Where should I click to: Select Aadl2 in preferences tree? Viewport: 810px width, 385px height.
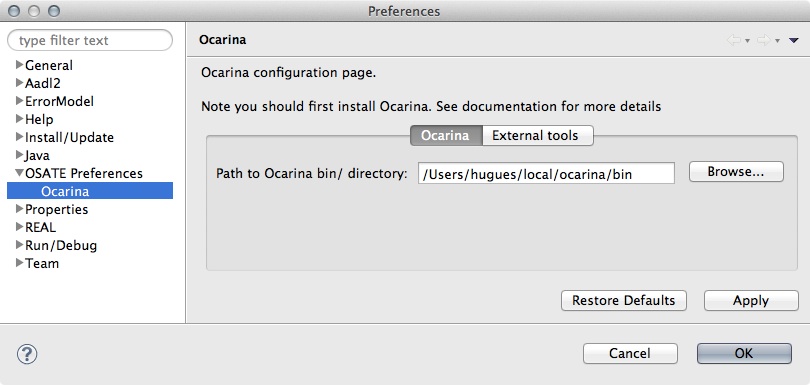(x=43, y=83)
